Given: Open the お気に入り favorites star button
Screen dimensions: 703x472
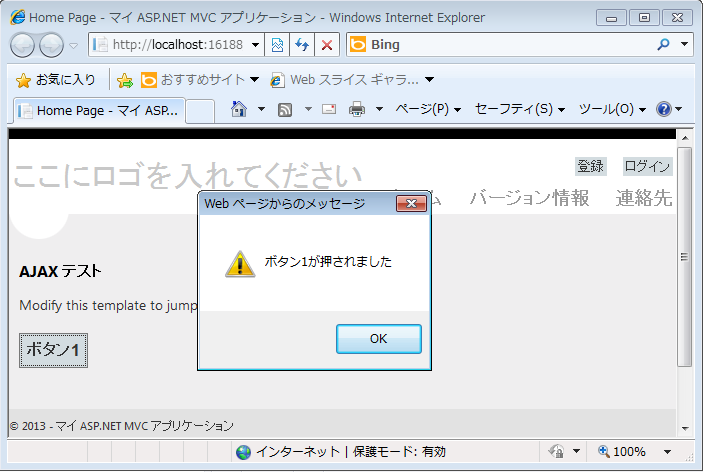Looking at the screenshot, I should (56, 80).
